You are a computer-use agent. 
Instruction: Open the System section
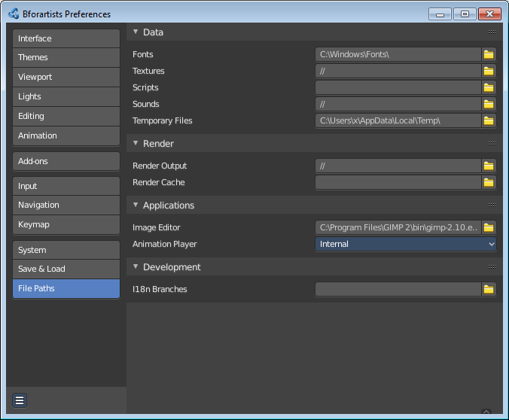click(66, 250)
